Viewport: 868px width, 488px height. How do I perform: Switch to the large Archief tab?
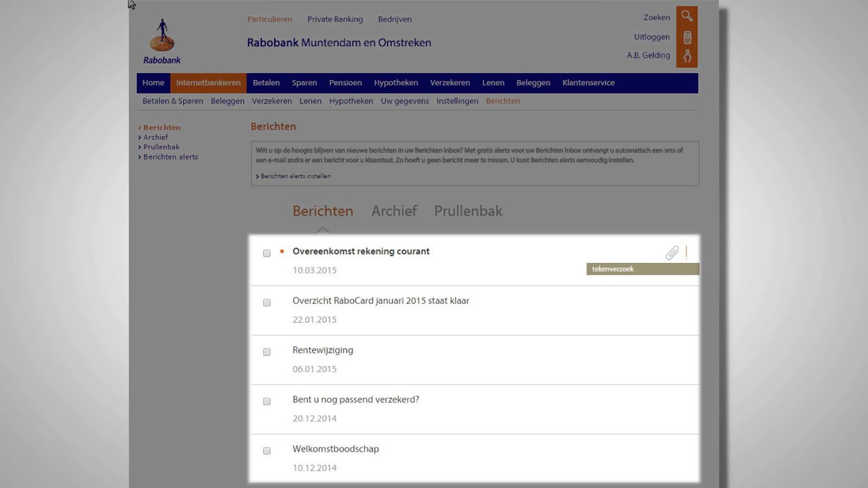tap(394, 211)
